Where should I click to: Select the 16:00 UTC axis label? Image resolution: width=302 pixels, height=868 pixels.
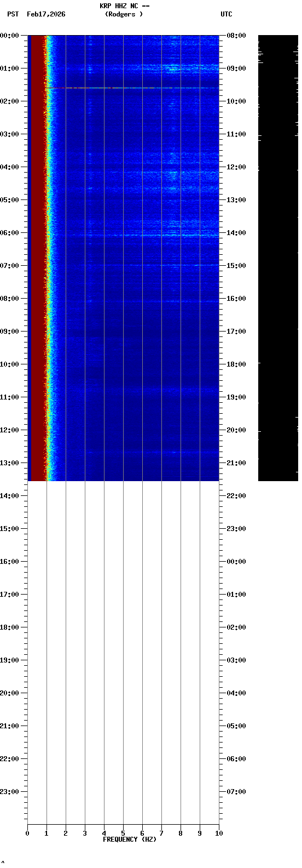coord(236,299)
